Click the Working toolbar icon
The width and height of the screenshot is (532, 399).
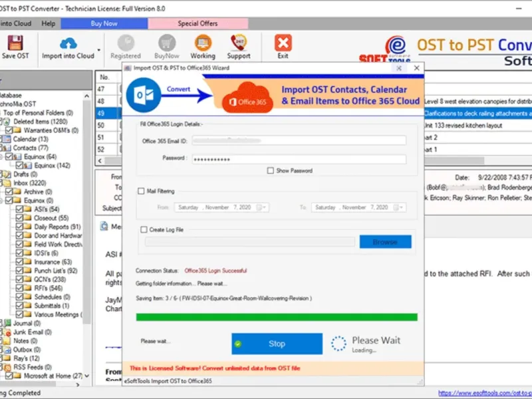pos(203,43)
